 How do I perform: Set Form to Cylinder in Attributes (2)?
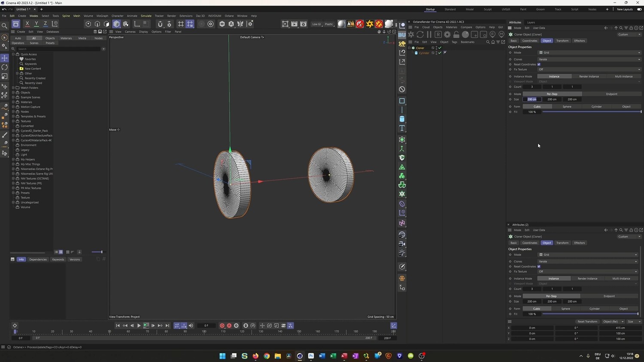(x=595, y=309)
